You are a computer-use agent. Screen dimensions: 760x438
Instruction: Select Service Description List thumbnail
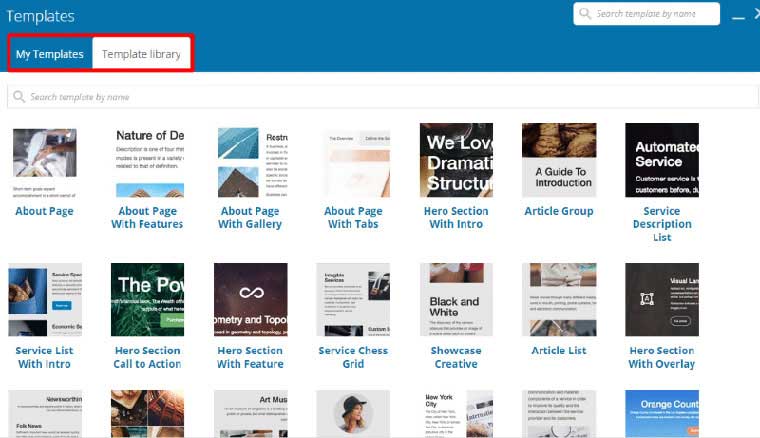[x=661, y=160]
